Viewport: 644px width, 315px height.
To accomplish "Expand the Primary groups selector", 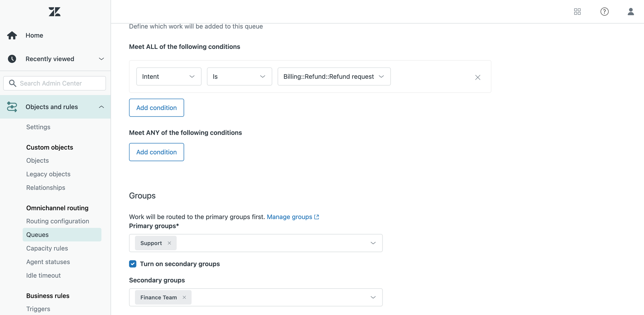I will point(373,243).
